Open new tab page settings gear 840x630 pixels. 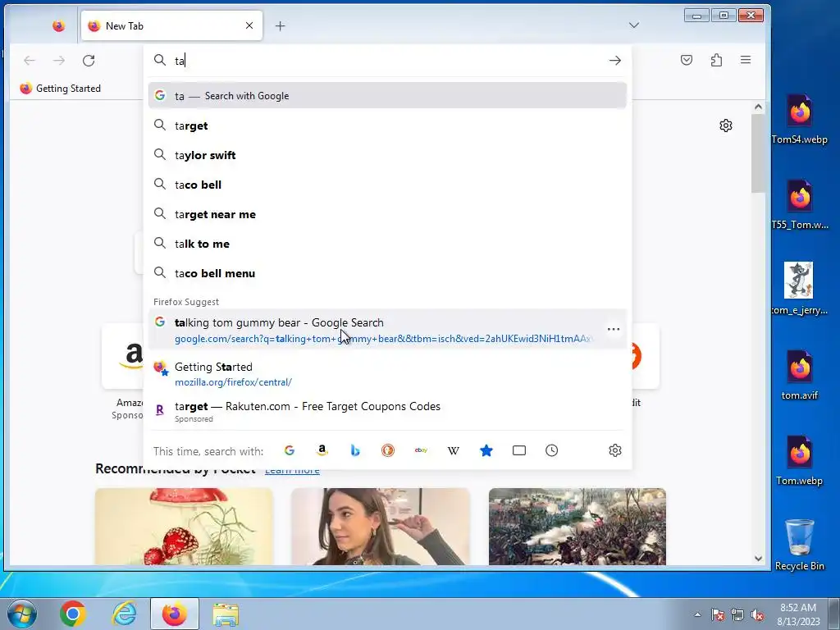click(726, 126)
